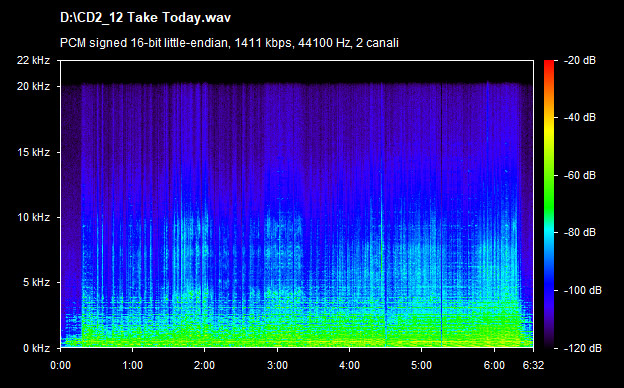Screen dimensions: 624x388
Task: Click the 4:00 time axis marker
Action: (349, 365)
